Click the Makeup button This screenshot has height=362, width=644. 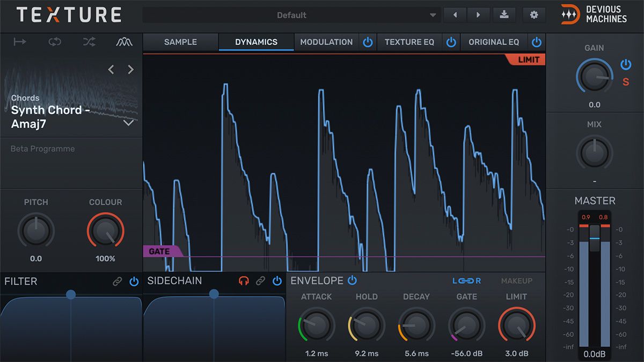(517, 281)
